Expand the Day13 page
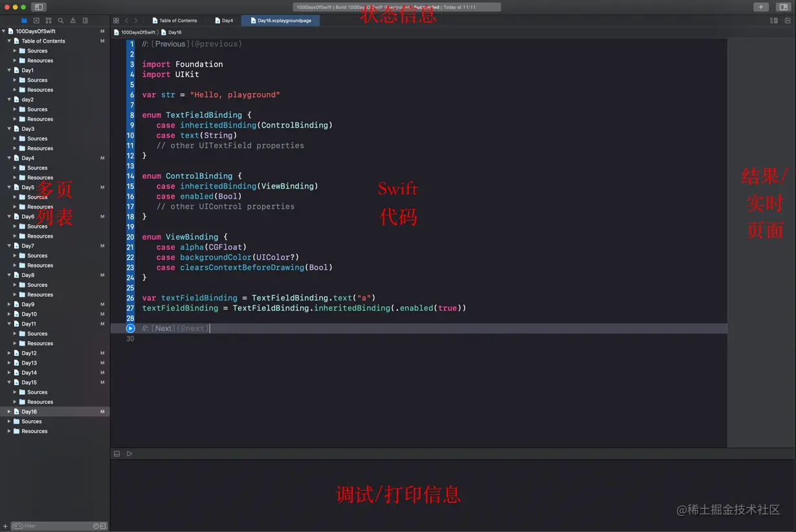Image resolution: width=796 pixels, height=532 pixels. click(x=9, y=363)
